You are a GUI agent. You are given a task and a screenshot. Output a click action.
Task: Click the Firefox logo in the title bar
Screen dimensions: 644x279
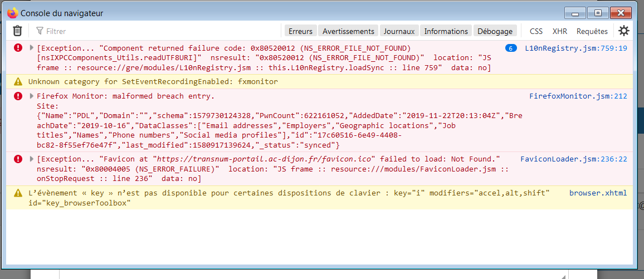pos(12,13)
